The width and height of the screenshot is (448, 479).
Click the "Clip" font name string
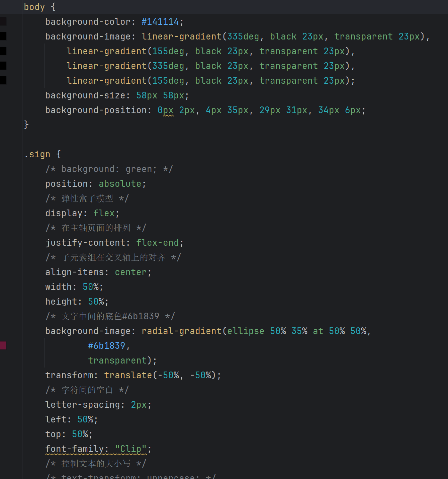point(131,449)
